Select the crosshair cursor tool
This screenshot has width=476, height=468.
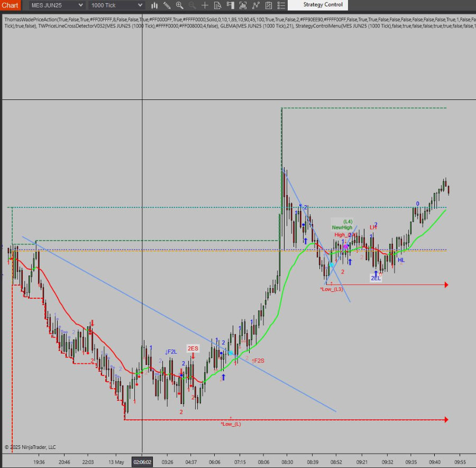(205, 5)
